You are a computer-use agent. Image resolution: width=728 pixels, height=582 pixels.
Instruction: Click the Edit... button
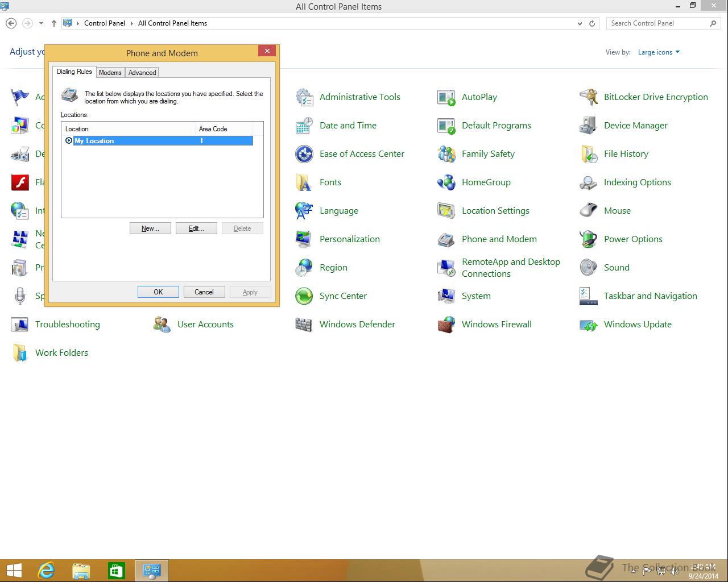coord(196,228)
